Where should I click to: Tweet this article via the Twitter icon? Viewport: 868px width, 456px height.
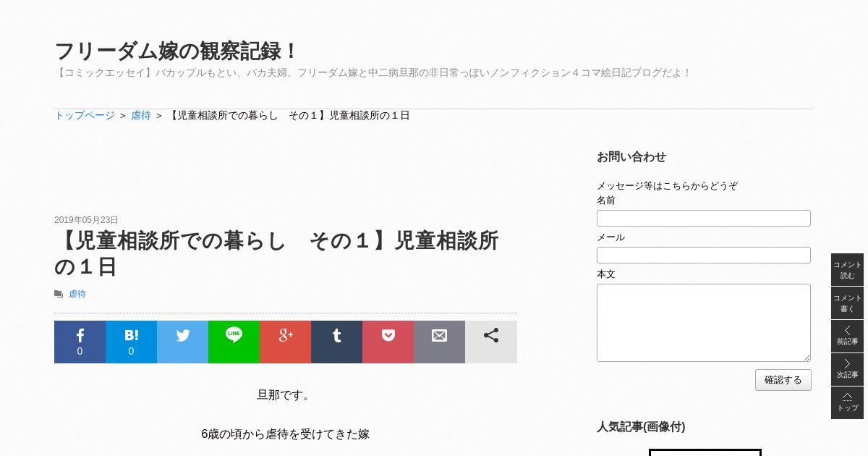[182, 342]
